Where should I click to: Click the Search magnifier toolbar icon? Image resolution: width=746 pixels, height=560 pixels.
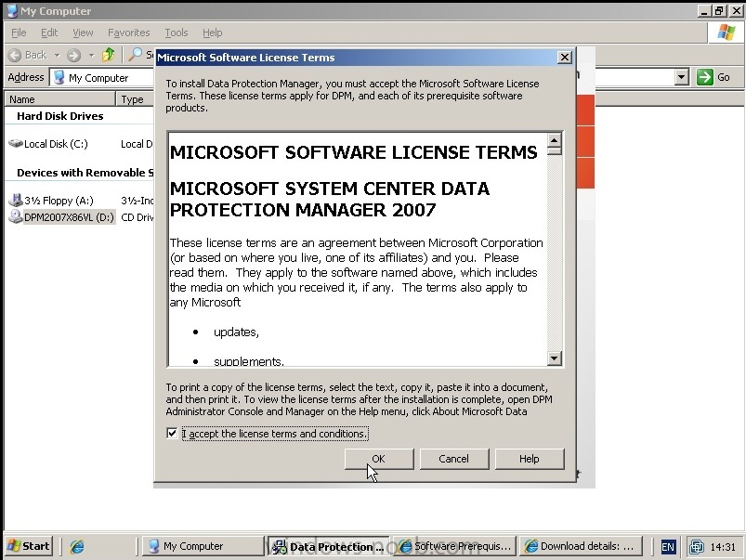[x=135, y=55]
